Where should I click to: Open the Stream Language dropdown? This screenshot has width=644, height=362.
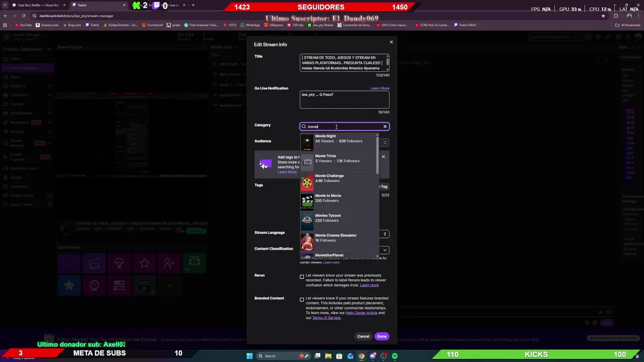[x=385, y=234]
